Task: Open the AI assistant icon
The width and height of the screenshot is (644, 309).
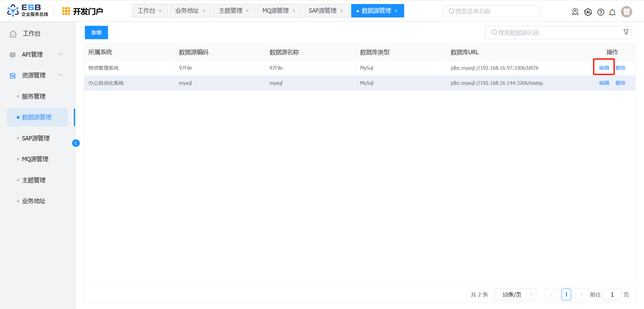Action: (588, 12)
